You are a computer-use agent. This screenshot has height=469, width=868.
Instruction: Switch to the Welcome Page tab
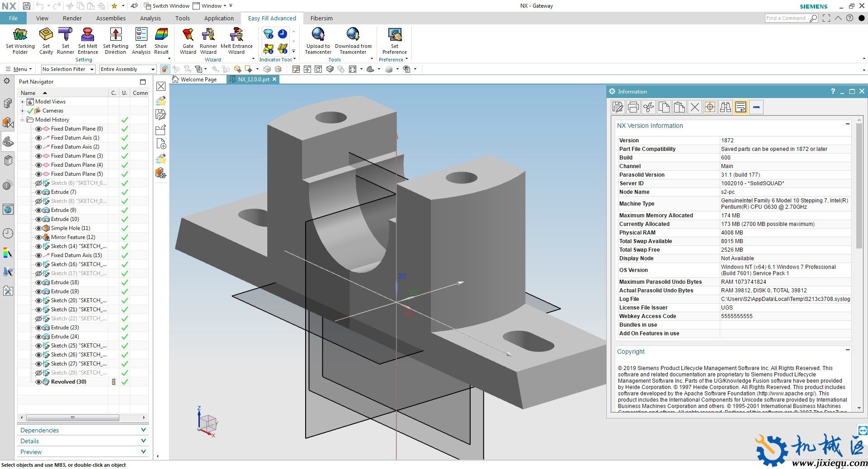[x=195, y=80]
